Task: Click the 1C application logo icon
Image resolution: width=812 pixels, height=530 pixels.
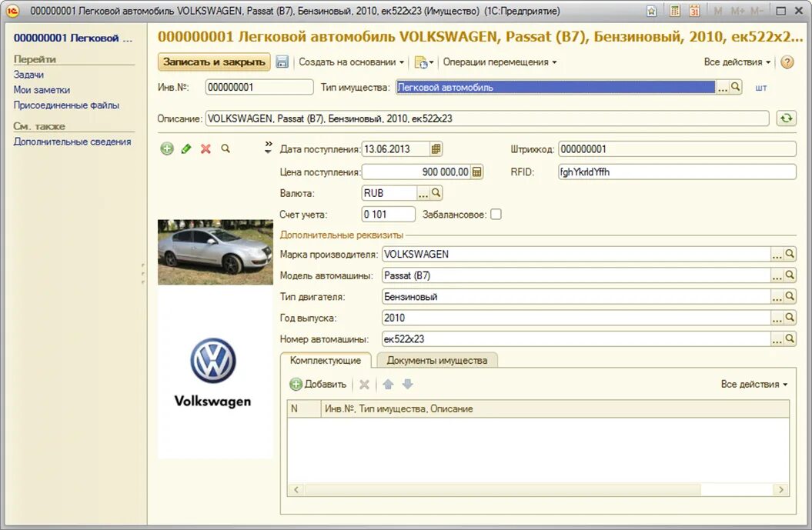Action: [x=12, y=10]
